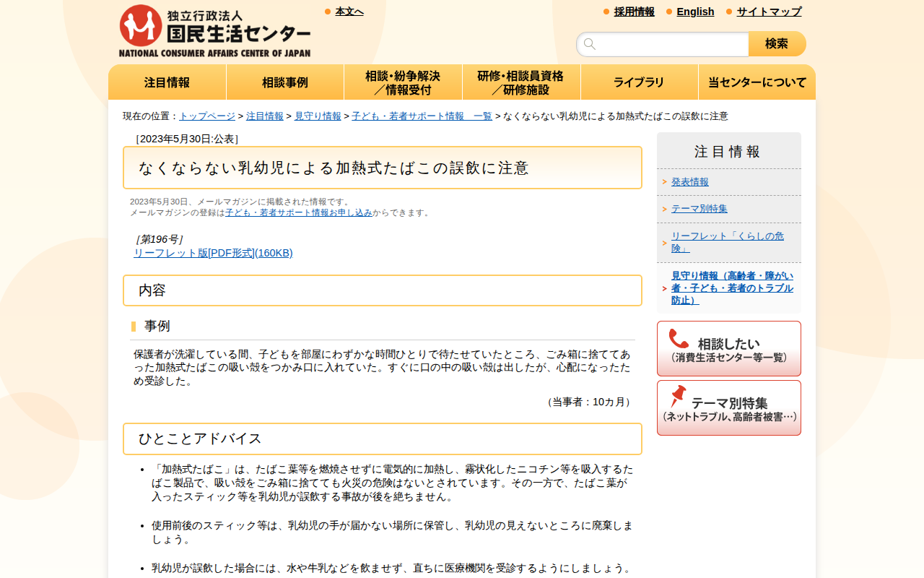Switch to the English site link

pyautogui.click(x=695, y=12)
